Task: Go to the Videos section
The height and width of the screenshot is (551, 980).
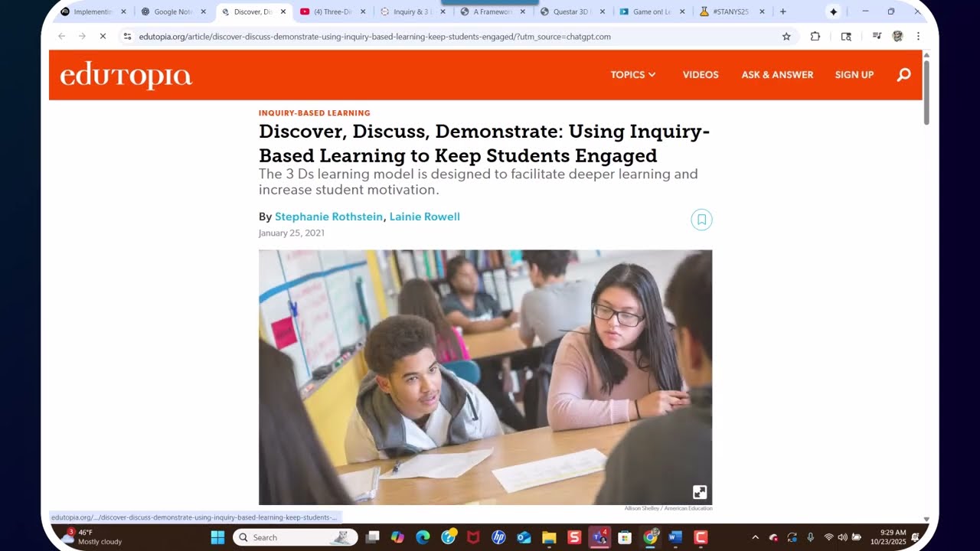Action: pos(701,74)
